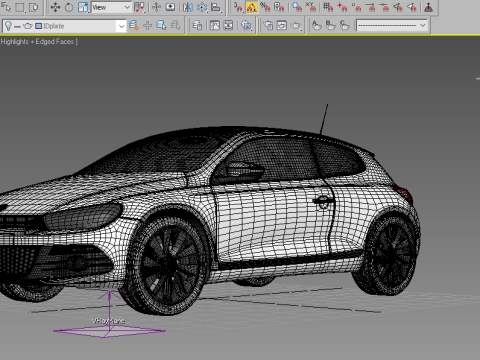Click the Create New Layer plus icon
480x360 pixels.
pos(147,25)
